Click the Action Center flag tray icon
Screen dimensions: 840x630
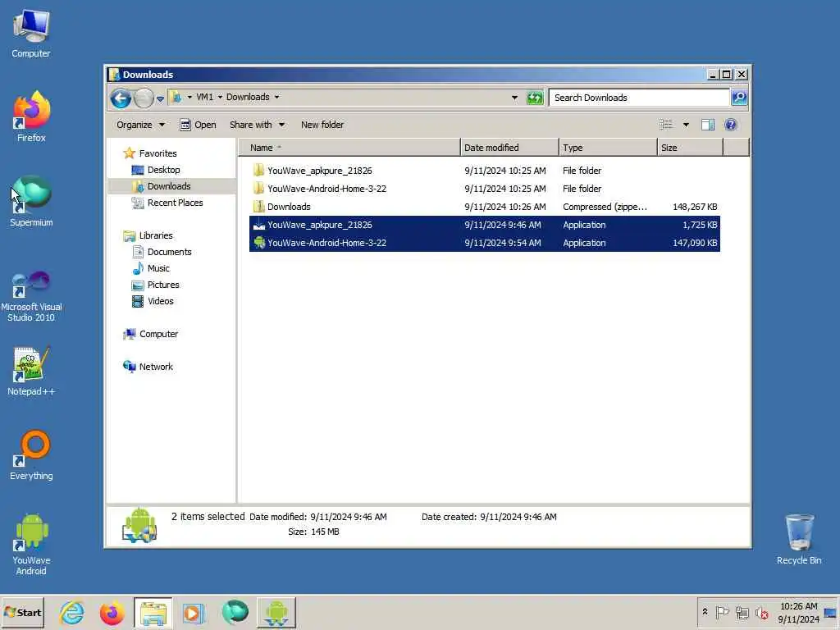point(722,612)
